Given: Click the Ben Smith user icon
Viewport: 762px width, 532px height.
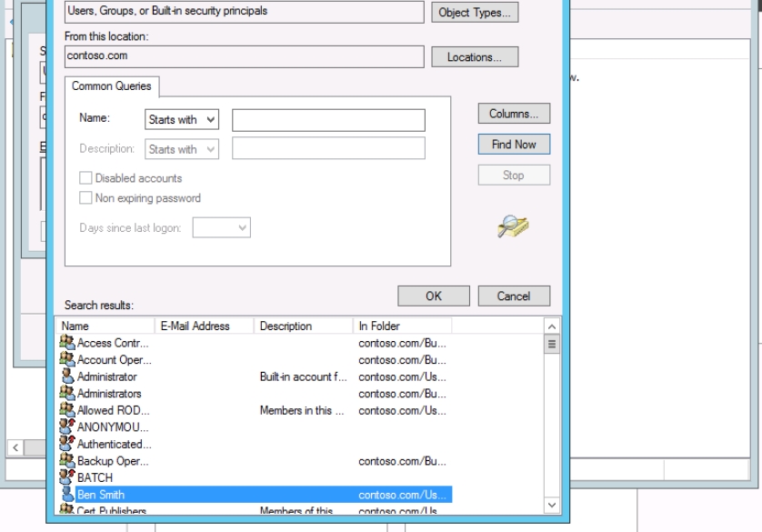Looking at the screenshot, I should pos(67,495).
